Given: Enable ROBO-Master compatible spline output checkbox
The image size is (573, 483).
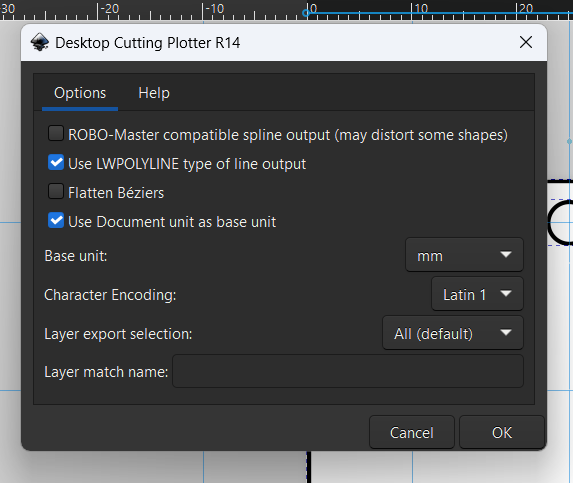Looking at the screenshot, I should (56, 134).
